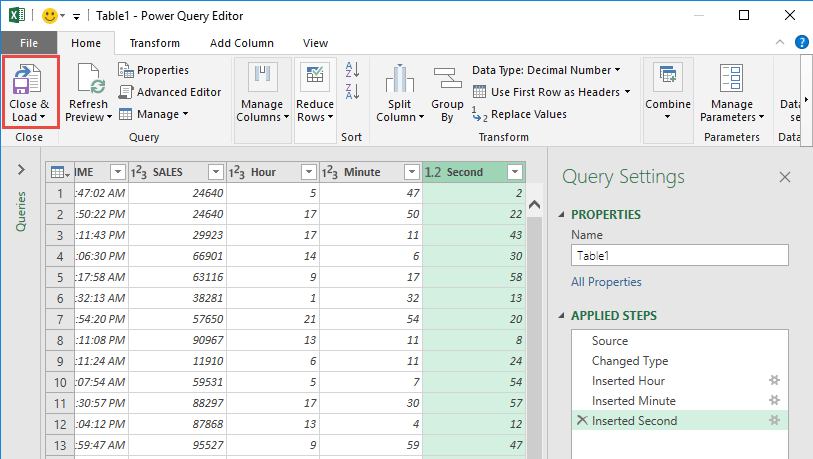Switch to the View tab
813x459 pixels.
point(315,43)
